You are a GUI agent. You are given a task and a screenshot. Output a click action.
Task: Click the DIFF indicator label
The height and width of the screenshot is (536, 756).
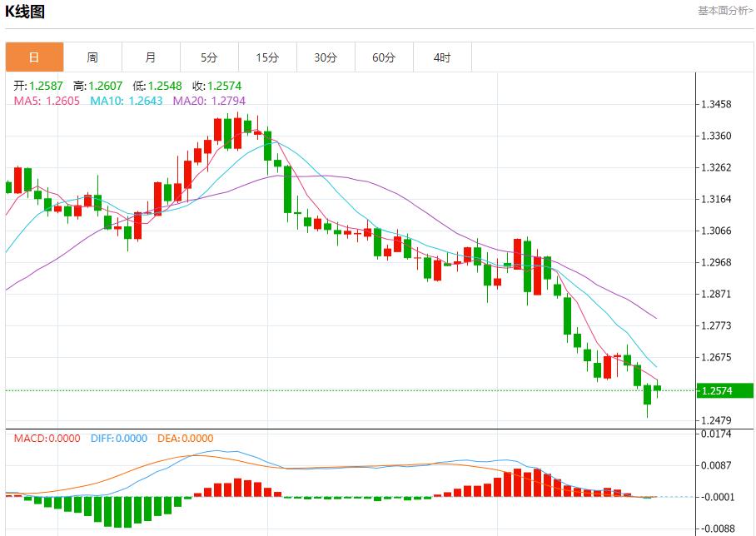click(118, 438)
